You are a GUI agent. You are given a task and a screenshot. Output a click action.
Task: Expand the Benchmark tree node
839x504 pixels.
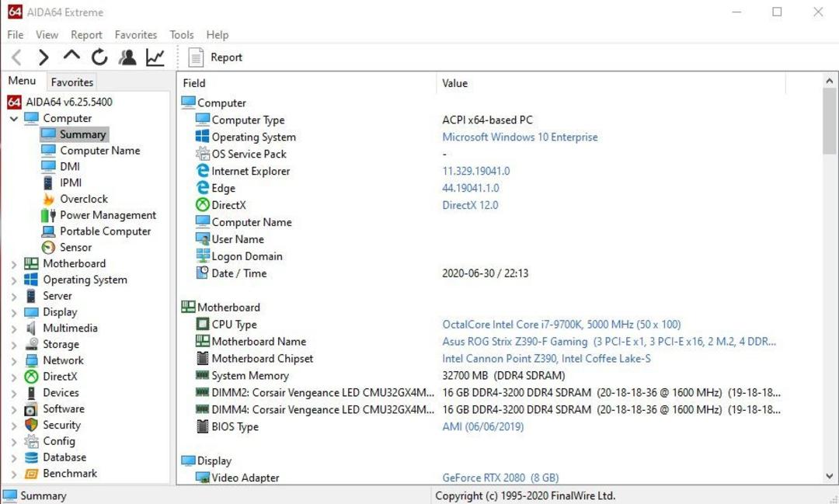14,474
